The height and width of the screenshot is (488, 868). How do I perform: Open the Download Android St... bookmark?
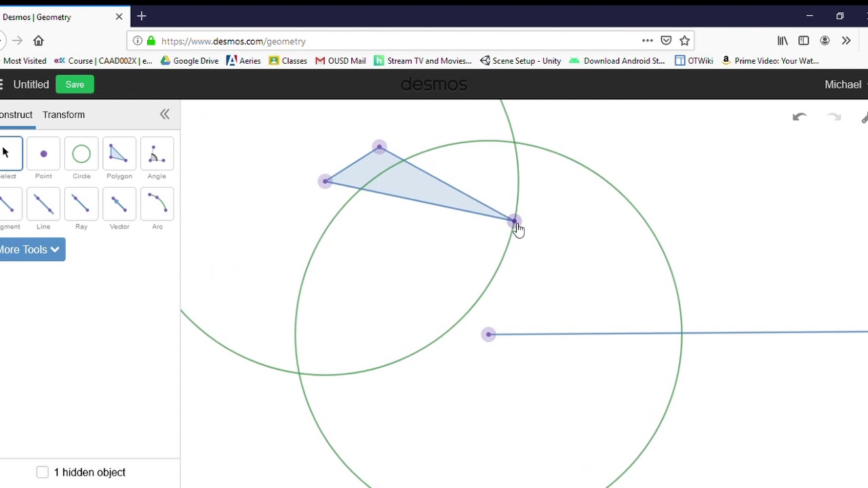[x=617, y=60]
